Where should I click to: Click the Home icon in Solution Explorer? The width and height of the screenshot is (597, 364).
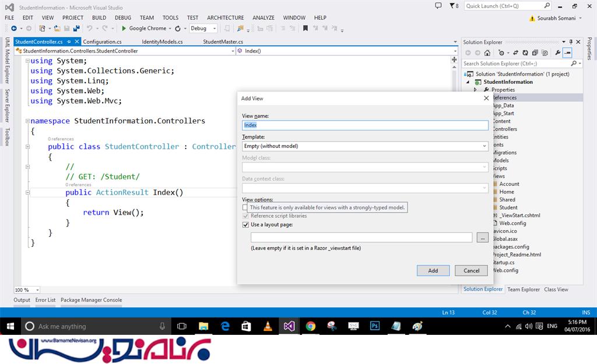click(489, 53)
